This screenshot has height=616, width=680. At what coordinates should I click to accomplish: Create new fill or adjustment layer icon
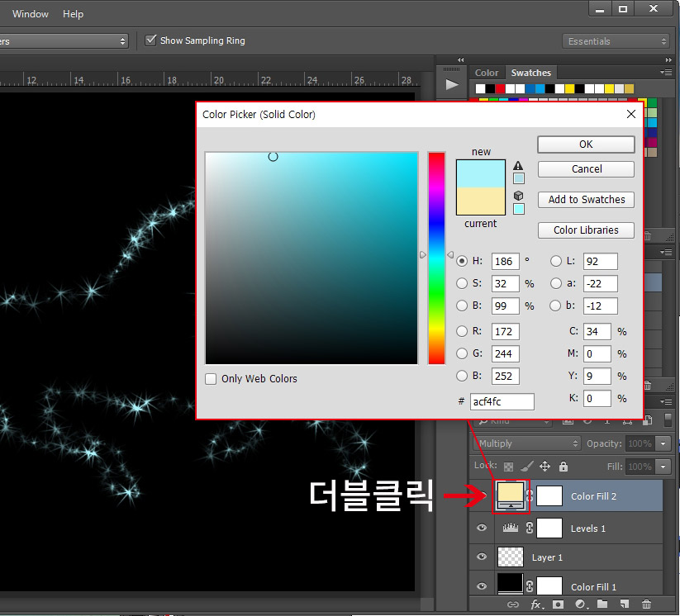580,604
